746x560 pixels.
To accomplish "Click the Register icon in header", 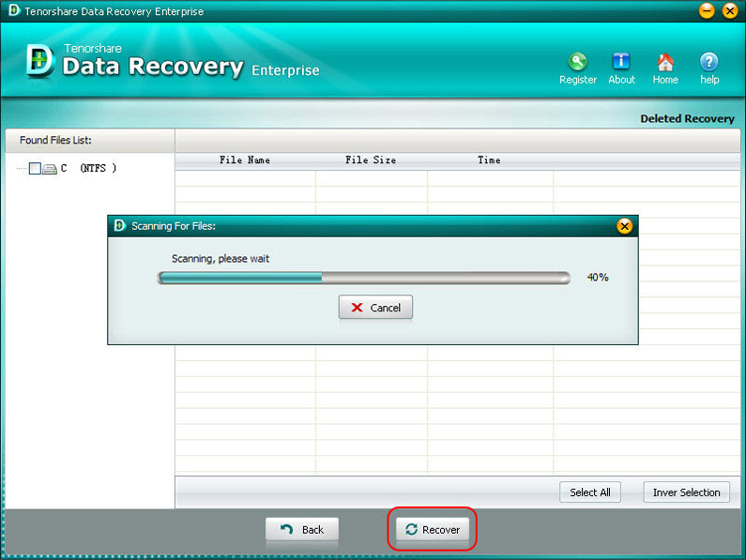I will (577, 63).
